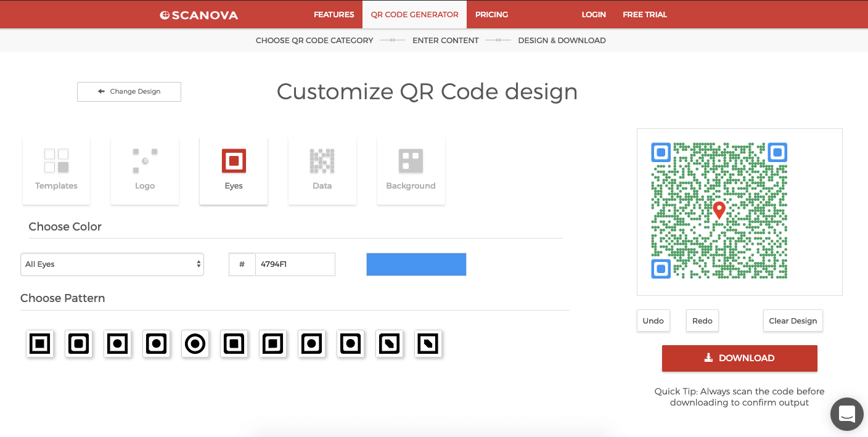Go to the Pricing page
This screenshot has width=868, height=437.
pyautogui.click(x=491, y=15)
